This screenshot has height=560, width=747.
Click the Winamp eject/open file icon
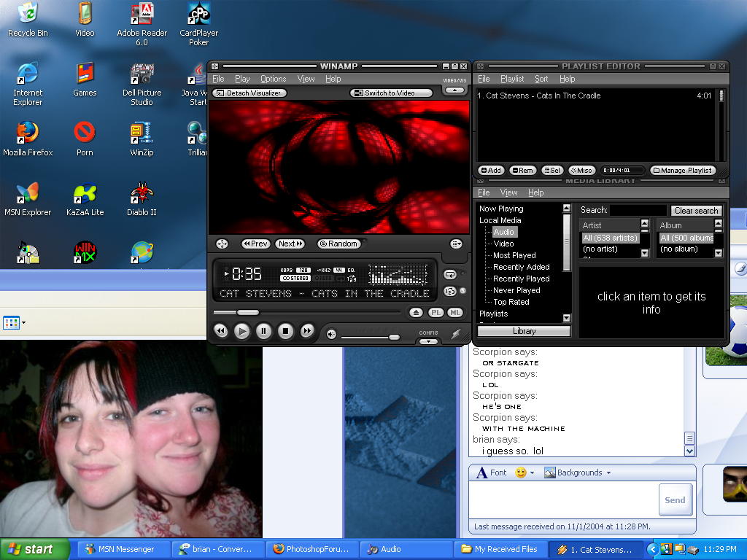pos(416,313)
